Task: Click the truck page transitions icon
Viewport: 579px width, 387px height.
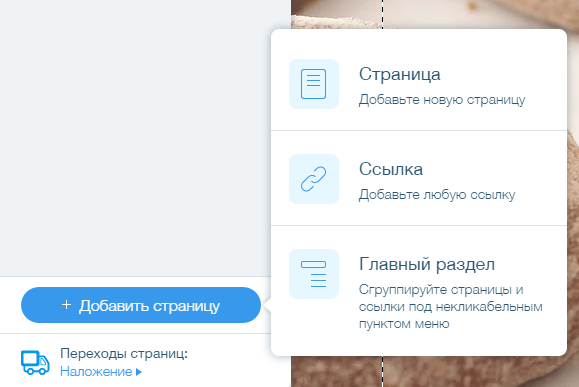Action: click(x=35, y=363)
